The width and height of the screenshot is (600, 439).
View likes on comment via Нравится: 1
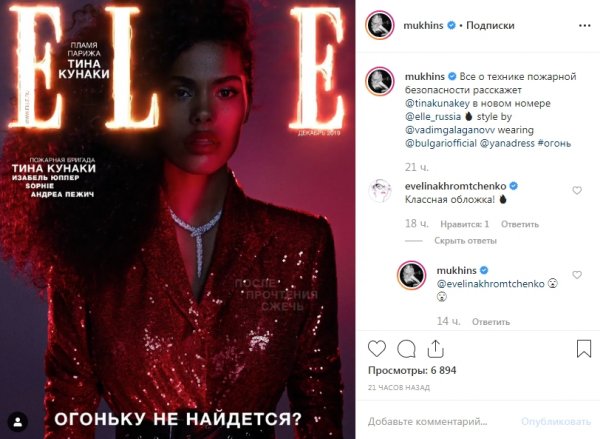coord(465,224)
